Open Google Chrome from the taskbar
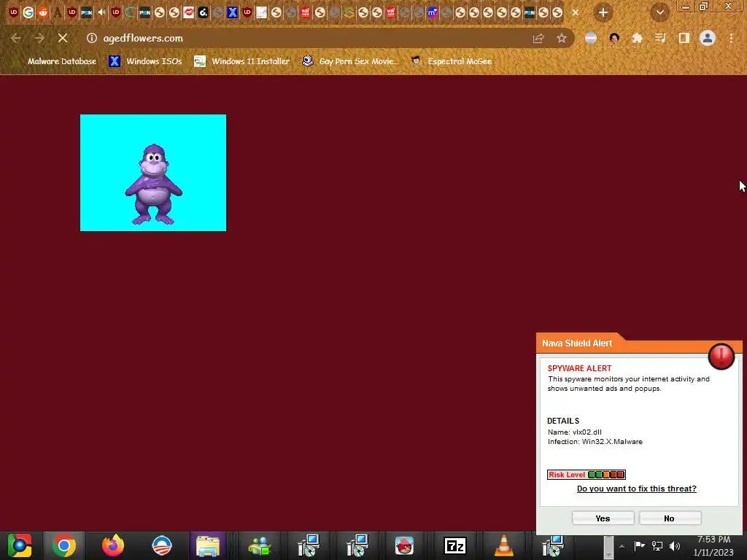This screenshot has width=747, height=560. click(64, 545)
